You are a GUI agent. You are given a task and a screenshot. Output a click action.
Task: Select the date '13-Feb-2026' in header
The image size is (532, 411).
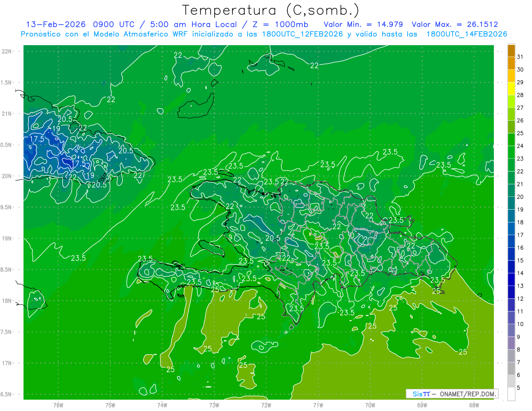pyautogui.click(x=56, y=24)
